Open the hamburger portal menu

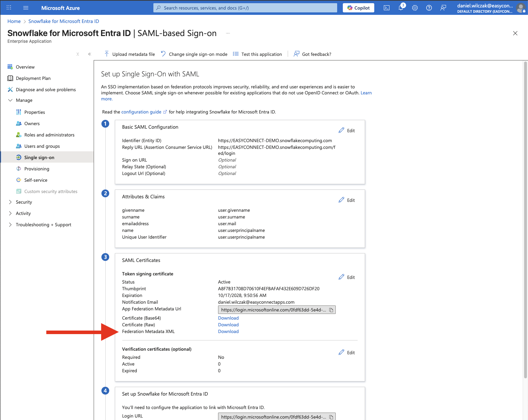coord(26,8)
